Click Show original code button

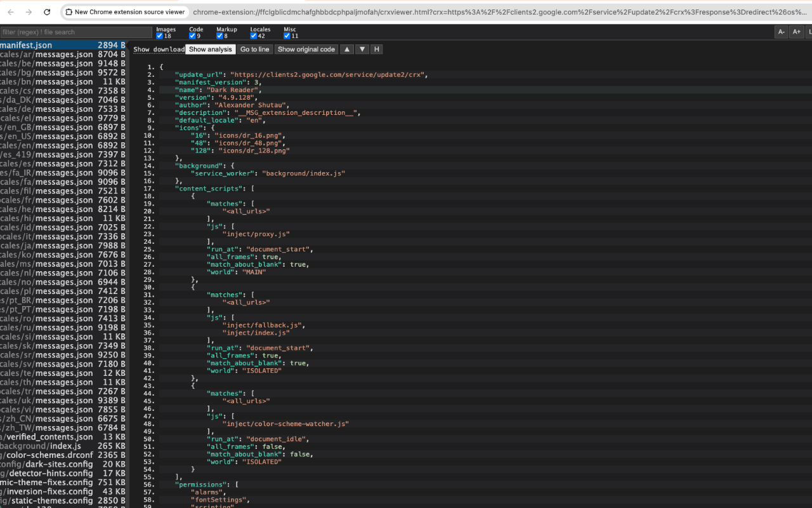pyautogui.click(x=306, y=50)
